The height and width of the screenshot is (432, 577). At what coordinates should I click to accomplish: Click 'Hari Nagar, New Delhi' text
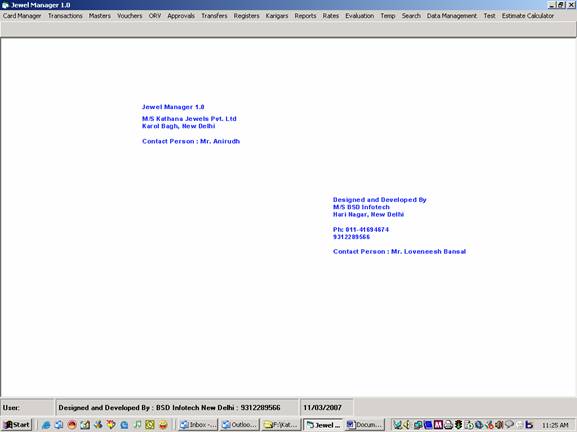click(x=368, y=215)
